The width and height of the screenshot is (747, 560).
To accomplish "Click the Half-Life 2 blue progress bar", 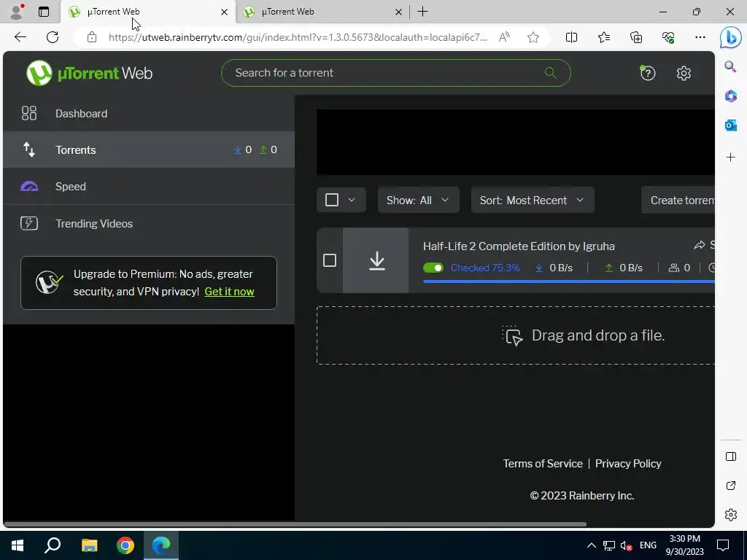I will click(568, 281).
